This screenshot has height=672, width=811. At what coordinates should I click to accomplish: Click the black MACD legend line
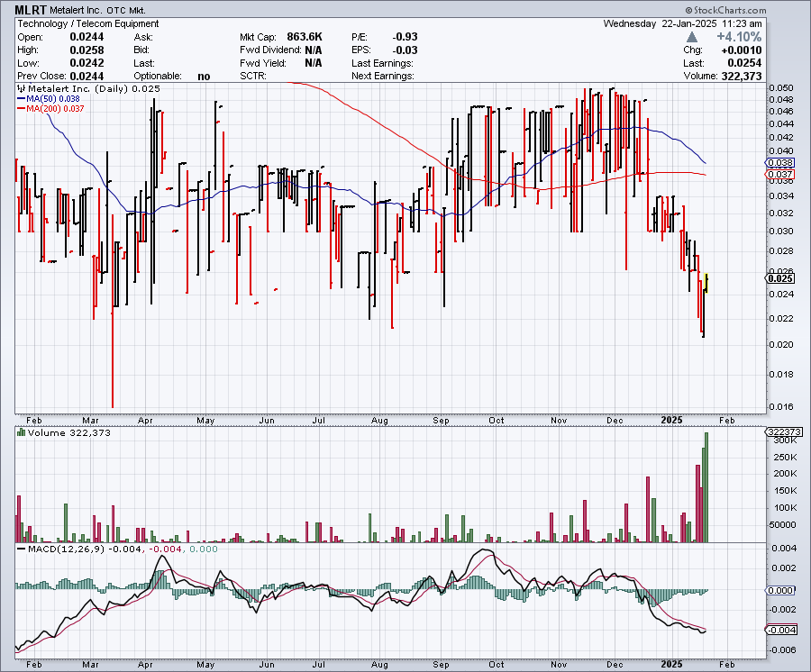coord(22,549)
